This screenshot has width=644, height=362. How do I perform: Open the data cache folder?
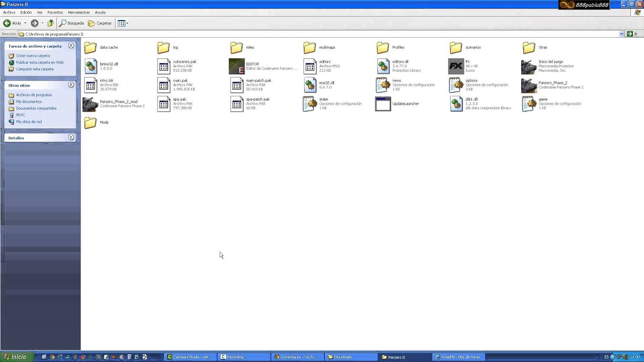tap(101, 47)
